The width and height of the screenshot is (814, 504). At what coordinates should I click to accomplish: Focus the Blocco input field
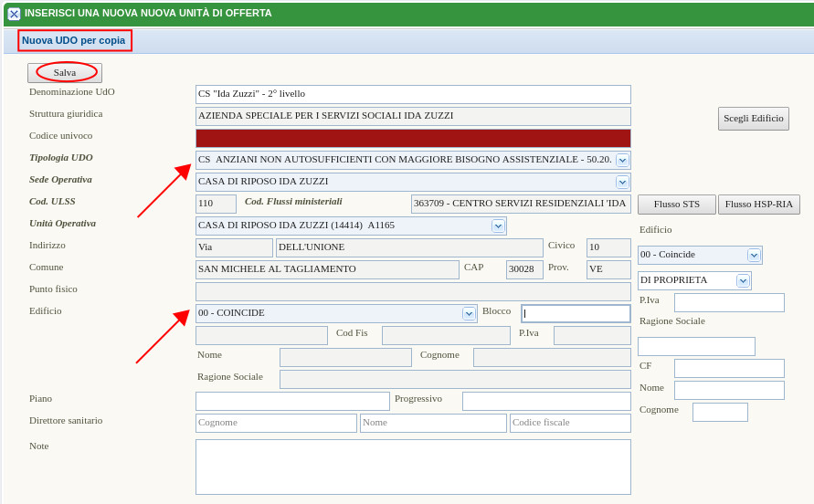[x=576, y=313]
